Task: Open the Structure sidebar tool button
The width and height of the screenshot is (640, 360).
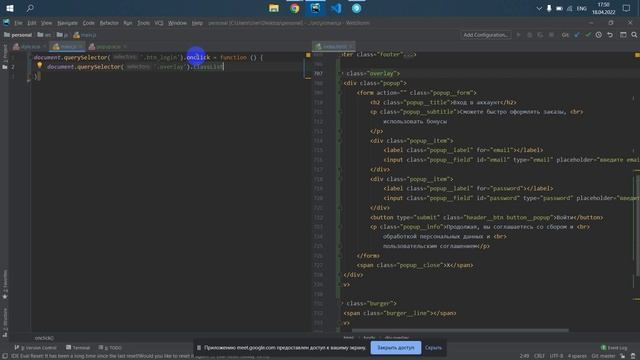Action: click(5, 322)
